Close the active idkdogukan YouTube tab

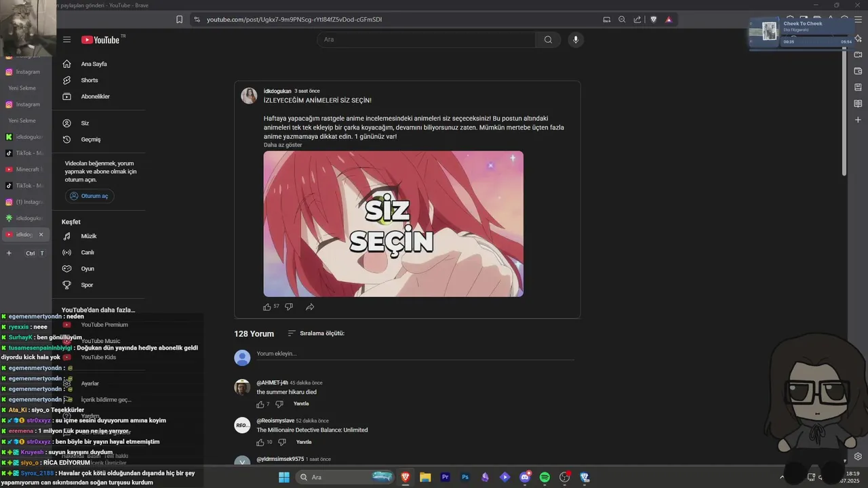(x=41, y=235)
